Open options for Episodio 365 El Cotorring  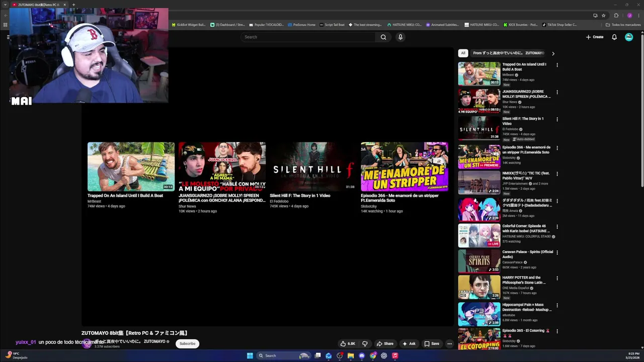click(x=557, y=331)
